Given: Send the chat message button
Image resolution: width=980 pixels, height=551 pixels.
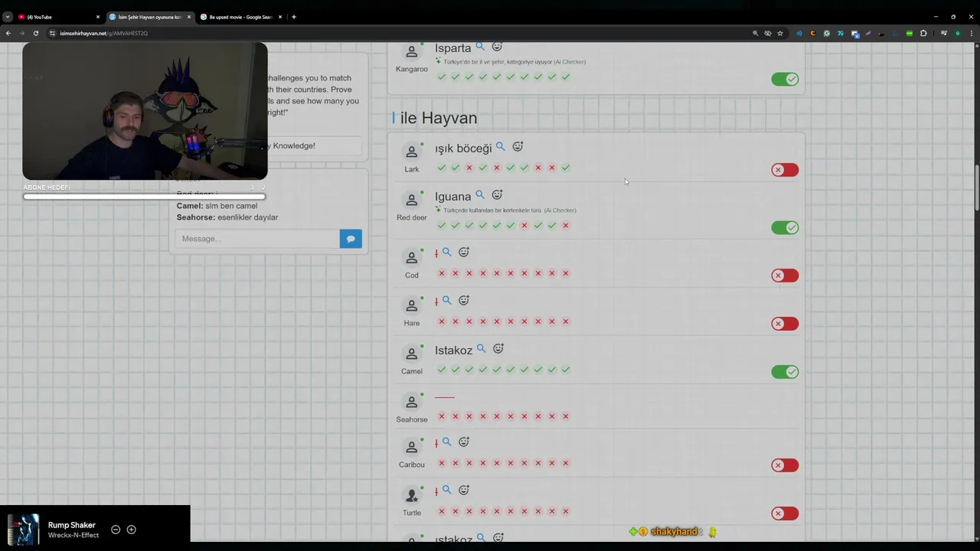Looking at the screenshot, I should click(351, 239).
